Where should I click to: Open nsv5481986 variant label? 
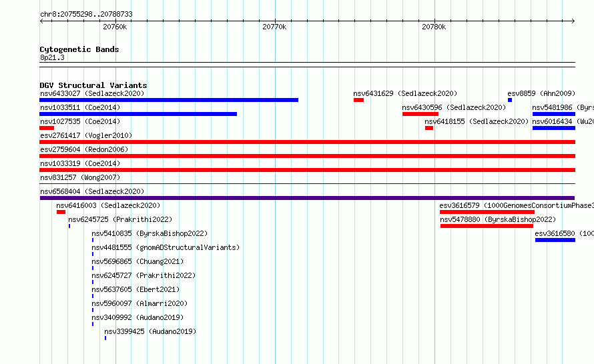(x=563, y=107)
